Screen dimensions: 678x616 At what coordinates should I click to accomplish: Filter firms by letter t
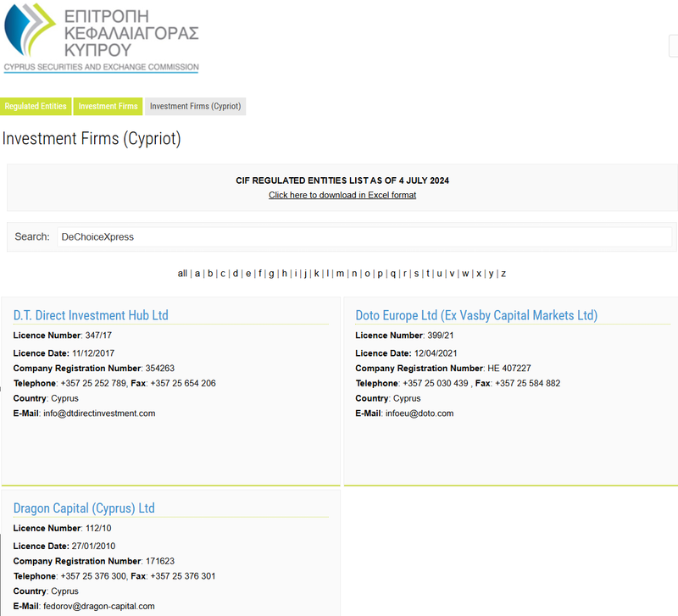tap(428, 274)
